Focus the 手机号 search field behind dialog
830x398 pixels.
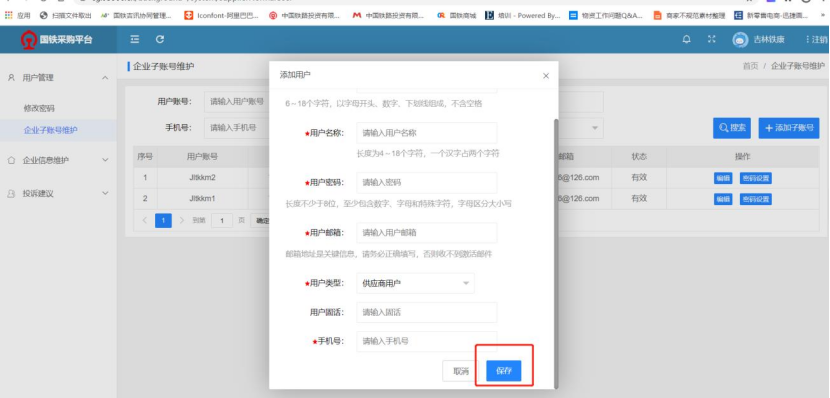tap(237, 128)
